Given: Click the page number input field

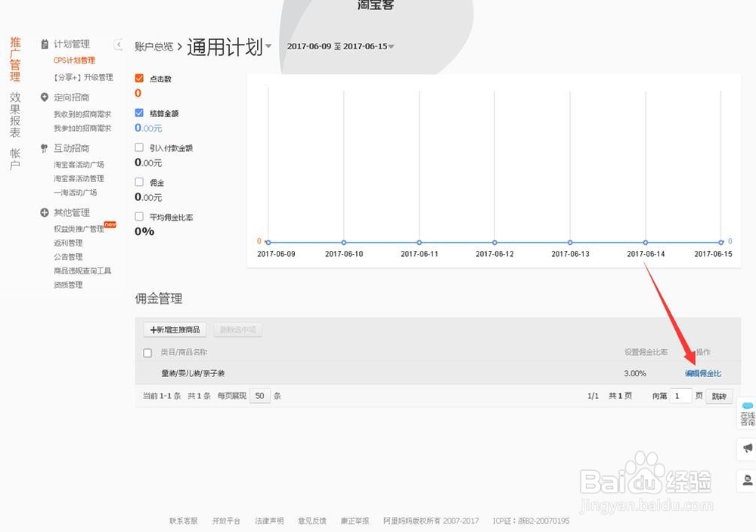Looking at the screenshot, I should pyautogui.click(x=681, y=396).
